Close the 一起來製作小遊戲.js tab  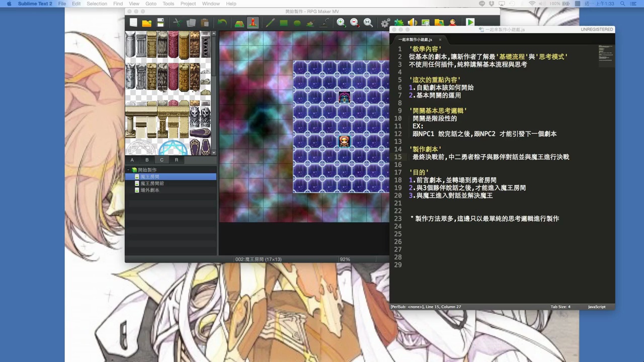pyautogui.click(x=440, y=40)
